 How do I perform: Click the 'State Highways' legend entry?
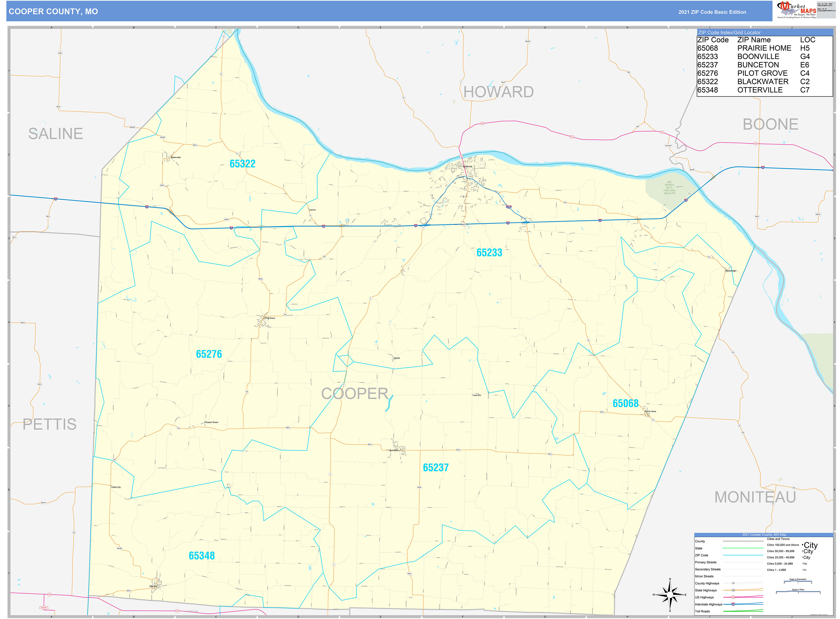click(x=706, y=590)
